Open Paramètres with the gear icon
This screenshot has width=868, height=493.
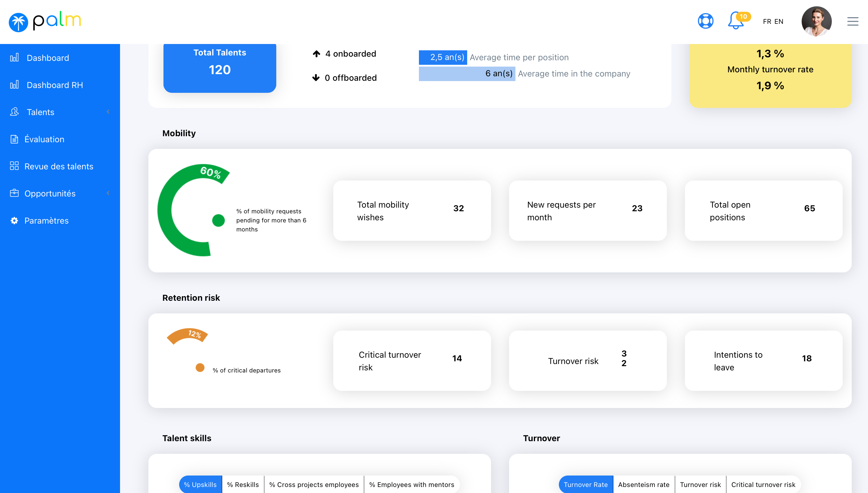14,220
